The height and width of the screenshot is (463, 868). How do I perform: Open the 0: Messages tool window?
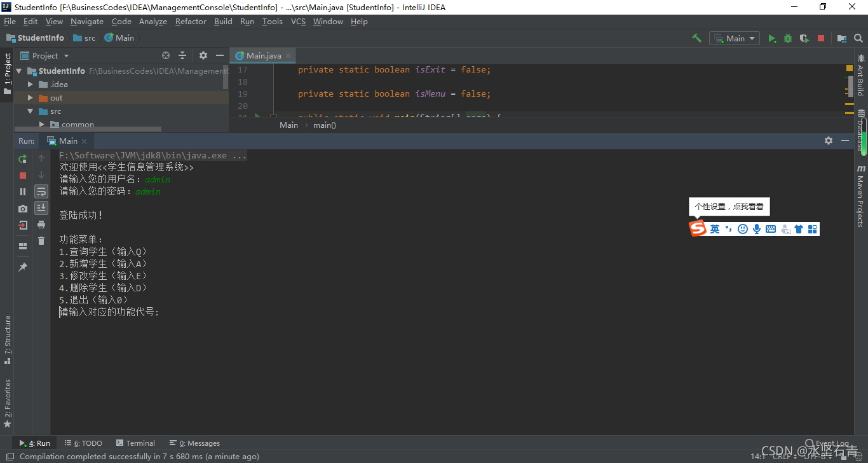[x=194, y=443]
